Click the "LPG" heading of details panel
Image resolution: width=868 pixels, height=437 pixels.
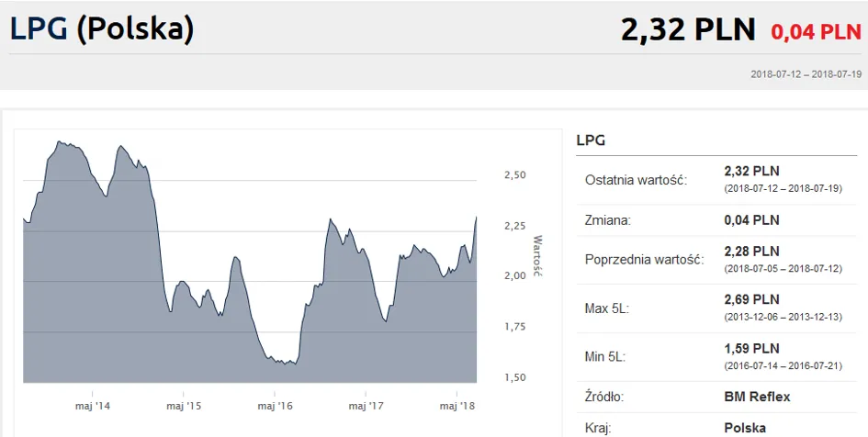click(590, 140)
